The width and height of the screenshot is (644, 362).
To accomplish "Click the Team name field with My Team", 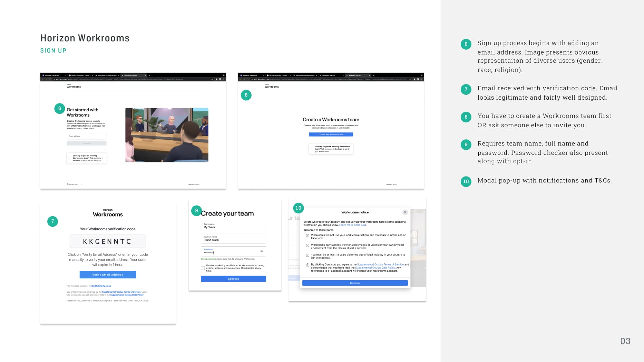I will tap(233, 226).
